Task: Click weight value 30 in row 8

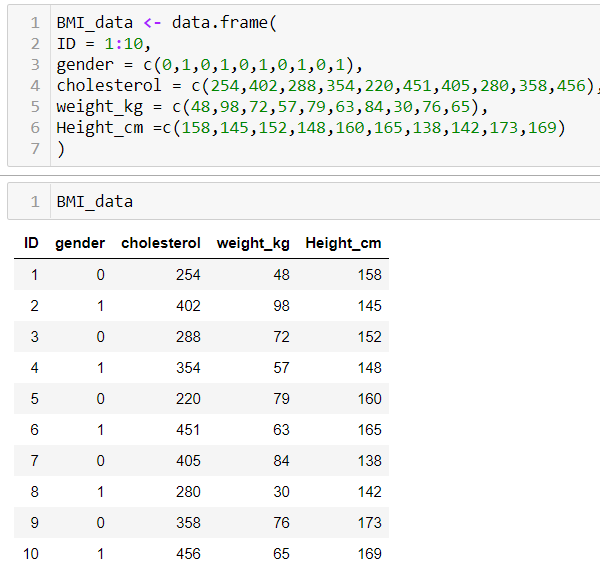Action: coord(281,492)
